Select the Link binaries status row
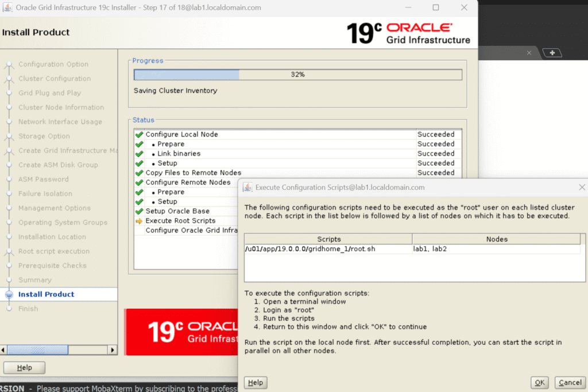Image resolution: width=588 pixels, height=392 pixels. tap(298, 153)
